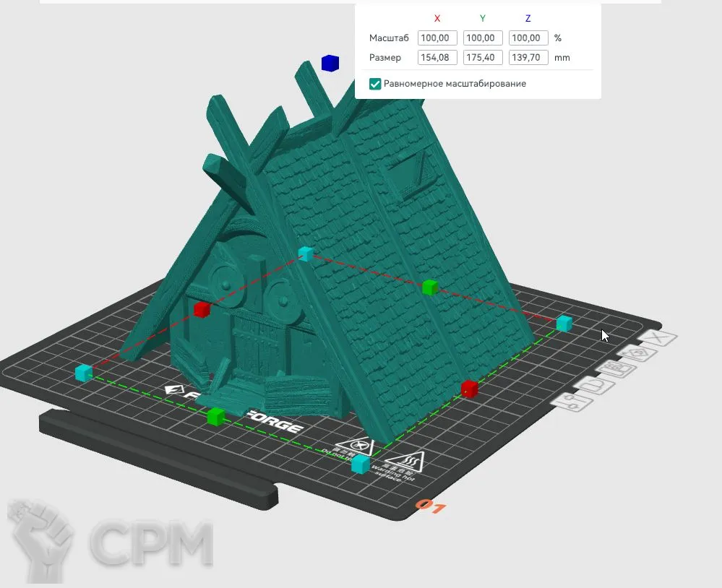Click the cyan corner handle near the warning symbols

tap(360, 464)
